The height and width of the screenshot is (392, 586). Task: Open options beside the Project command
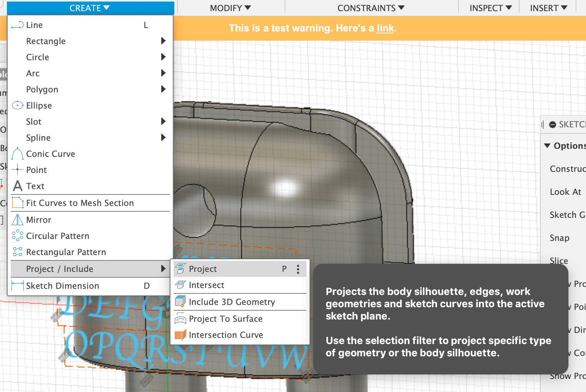(x=298, y=269)
